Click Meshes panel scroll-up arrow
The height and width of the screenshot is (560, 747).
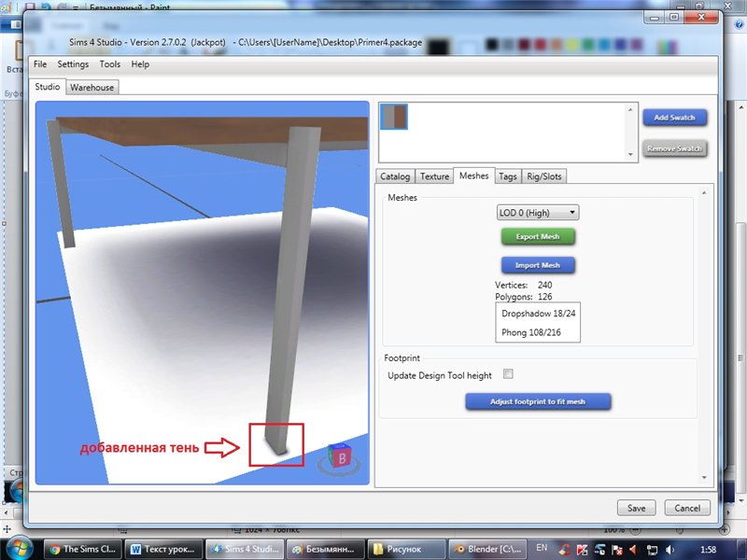(704, 192)
